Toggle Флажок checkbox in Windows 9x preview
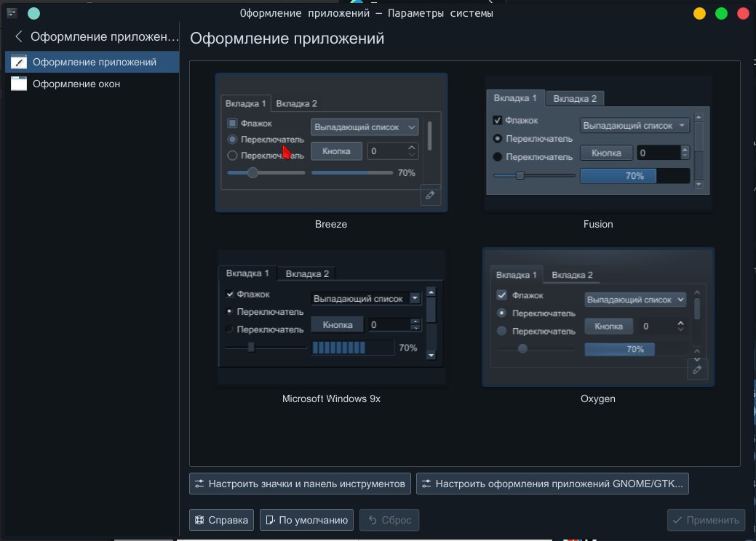Viewport: 756px width, 541px height. [x=229, y=294]
